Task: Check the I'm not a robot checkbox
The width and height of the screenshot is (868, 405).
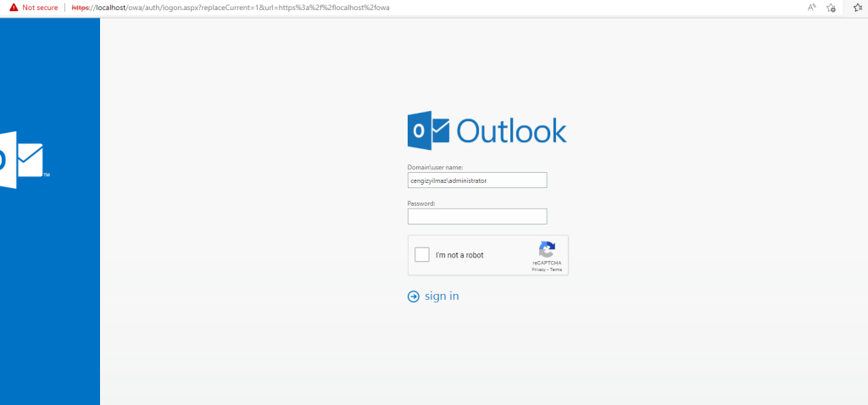Action: (422, 255)
